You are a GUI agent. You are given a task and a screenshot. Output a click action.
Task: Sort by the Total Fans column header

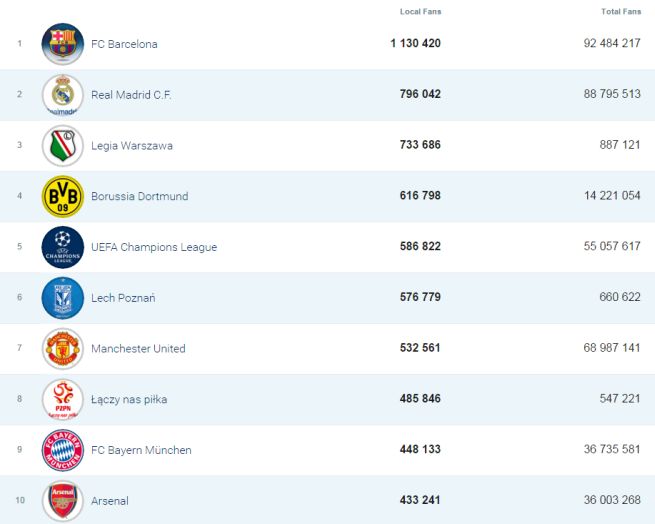621,12
